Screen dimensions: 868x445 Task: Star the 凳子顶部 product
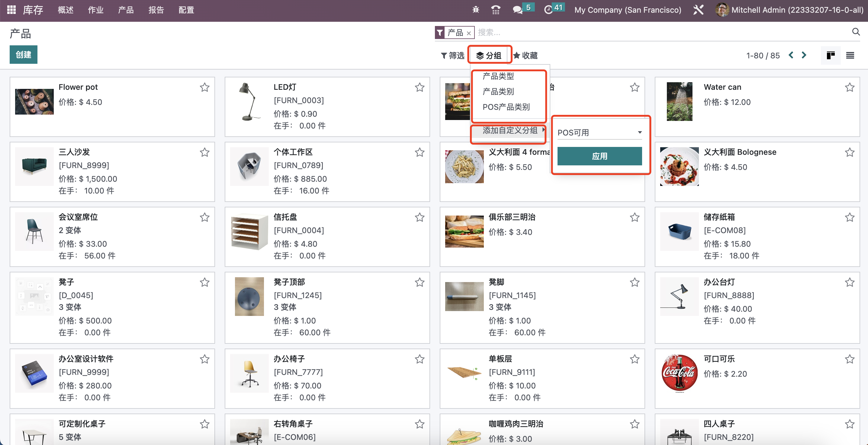[420, 282]
